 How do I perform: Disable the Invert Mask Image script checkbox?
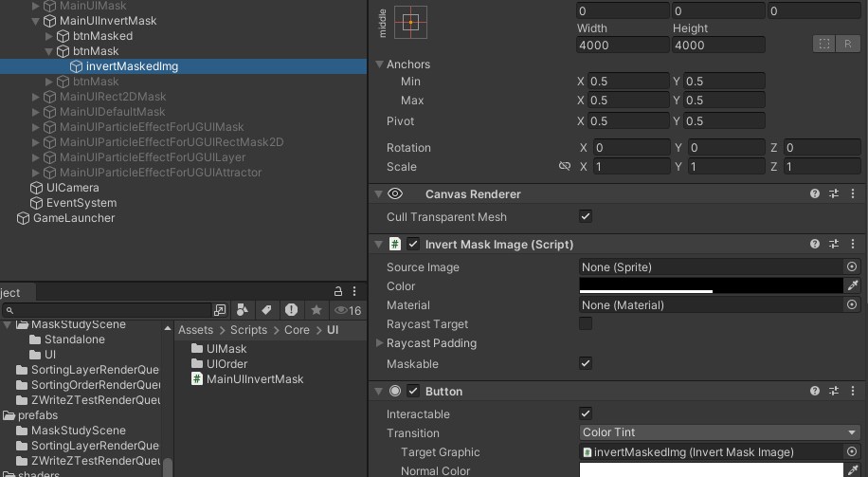click(x=413, y=244)
